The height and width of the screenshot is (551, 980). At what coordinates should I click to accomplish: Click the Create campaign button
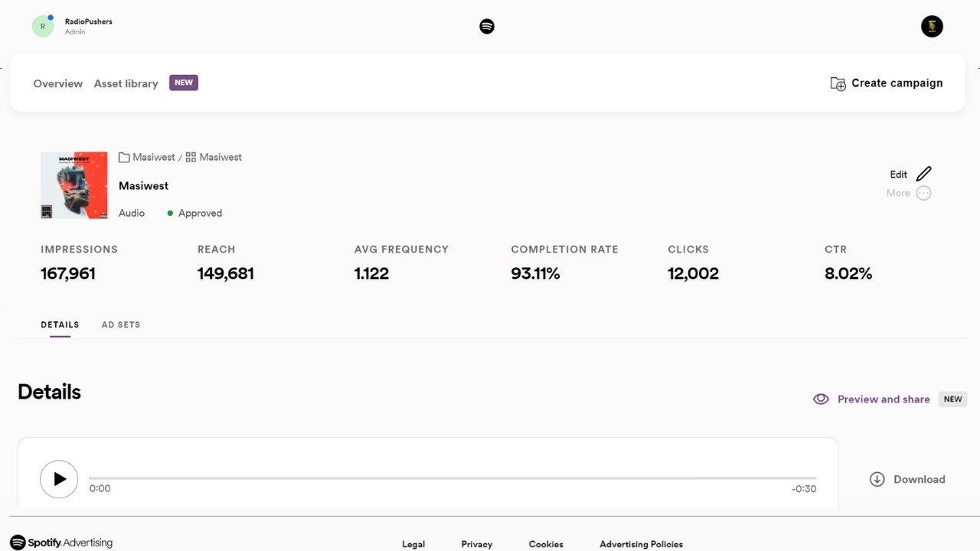[x=887, y=83]
